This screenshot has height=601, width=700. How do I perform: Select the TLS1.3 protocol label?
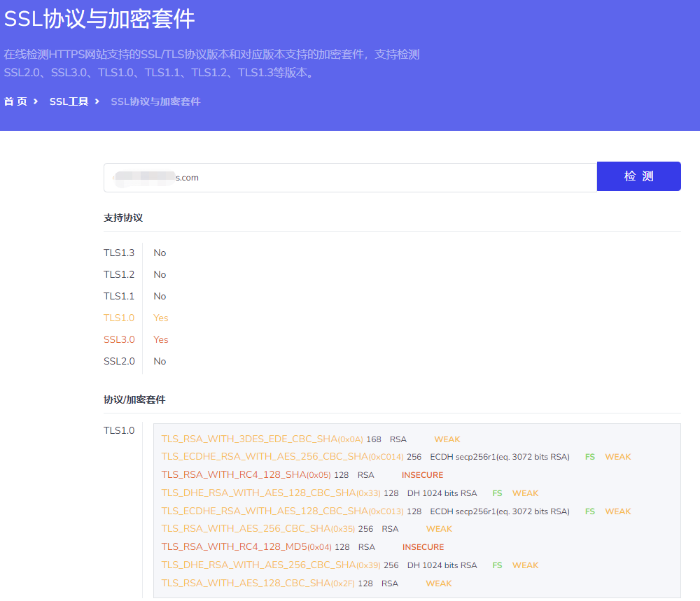click(x=119, y=253)
